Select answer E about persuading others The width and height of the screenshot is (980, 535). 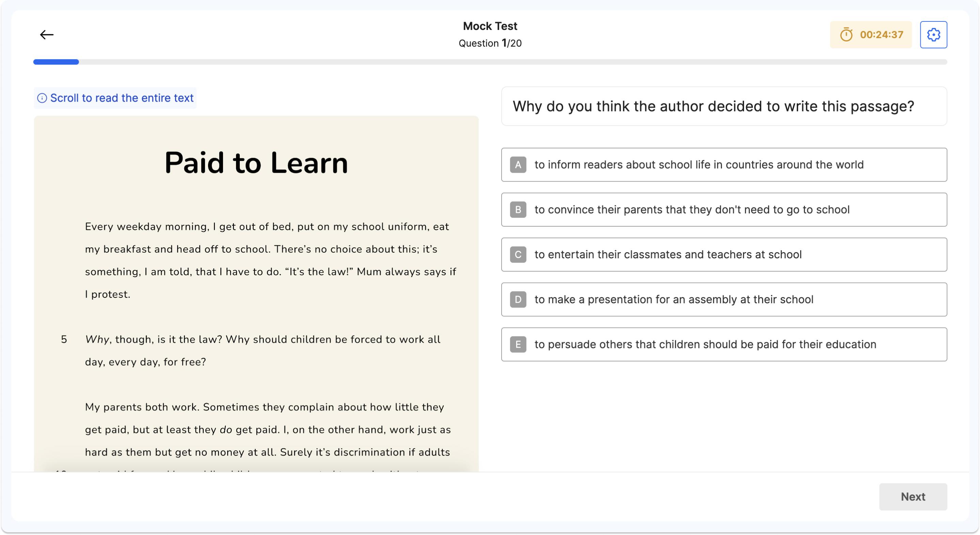pos(723,344)
